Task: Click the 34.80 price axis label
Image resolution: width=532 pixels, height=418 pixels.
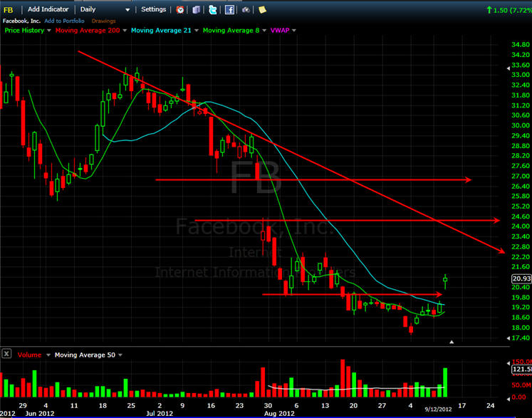Action: pos(521,44)
